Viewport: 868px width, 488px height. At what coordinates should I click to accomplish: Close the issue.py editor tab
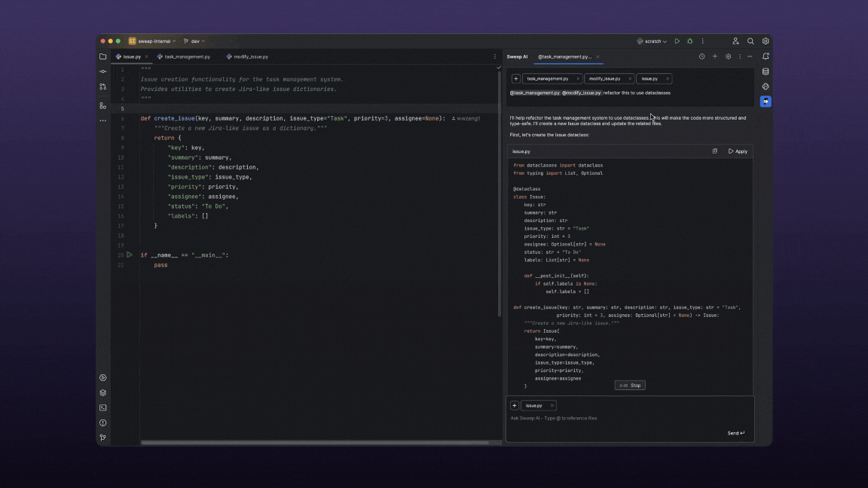pos(146,56)
